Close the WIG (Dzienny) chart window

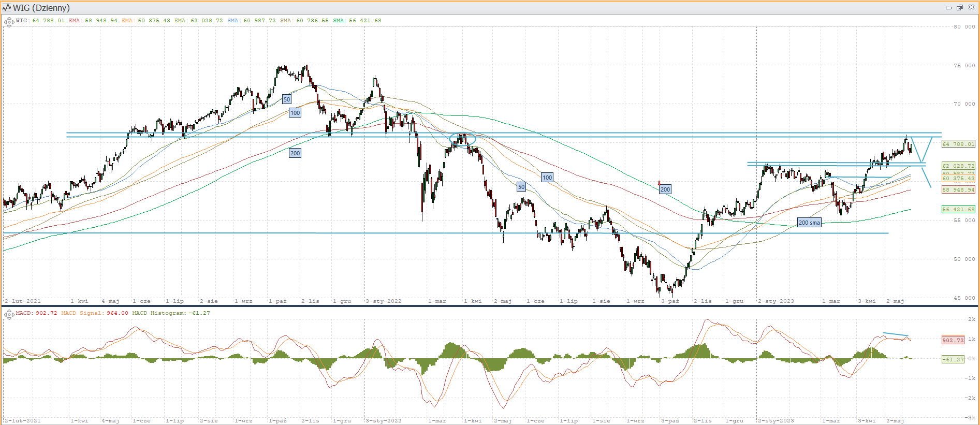click(971, 8)
